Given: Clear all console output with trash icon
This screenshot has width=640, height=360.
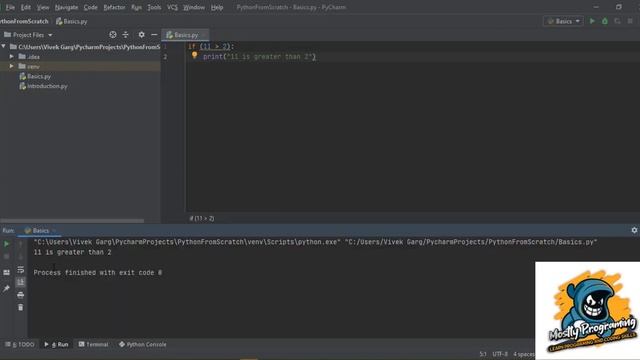Looking at the screenshot, I should (20, 307).
